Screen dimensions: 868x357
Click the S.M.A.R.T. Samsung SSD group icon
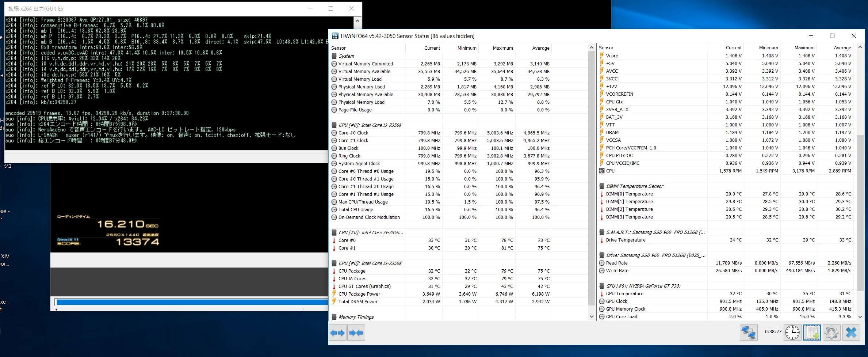(602, 232)
